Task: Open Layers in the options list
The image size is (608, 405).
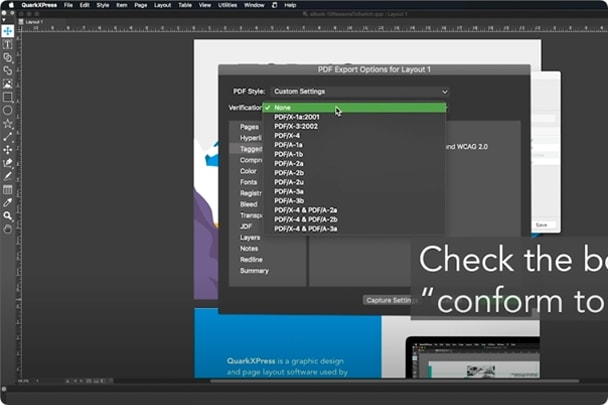Action: pyautogui.click(x=250, y=237)
